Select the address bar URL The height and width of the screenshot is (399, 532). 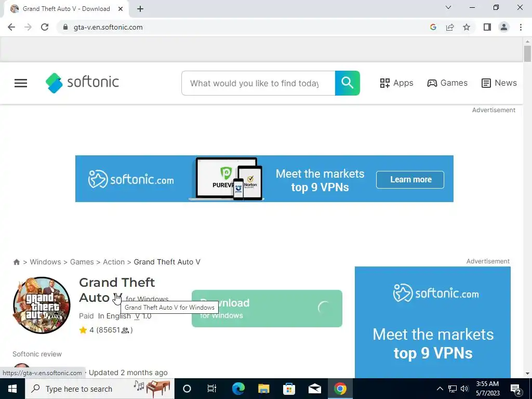(x=108, y=27)
